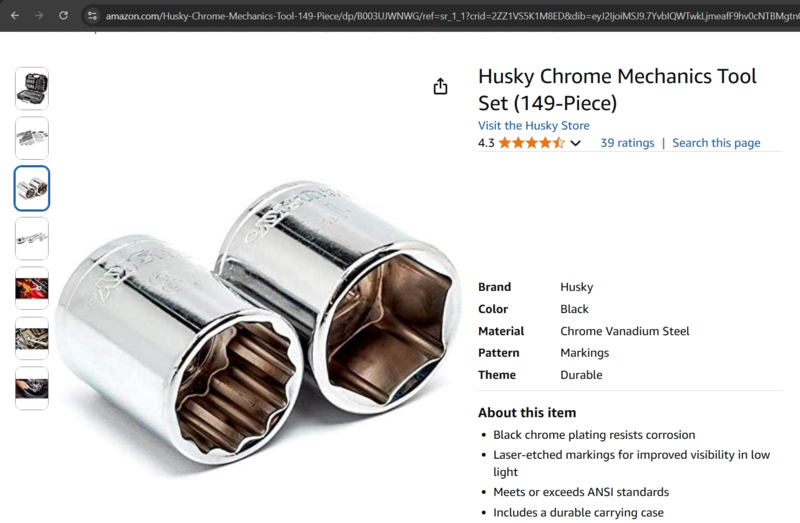The width and height of the screenshot is (800, 523).
Task: Open the Visit the Husky Store link
Action: click(534, 126)
